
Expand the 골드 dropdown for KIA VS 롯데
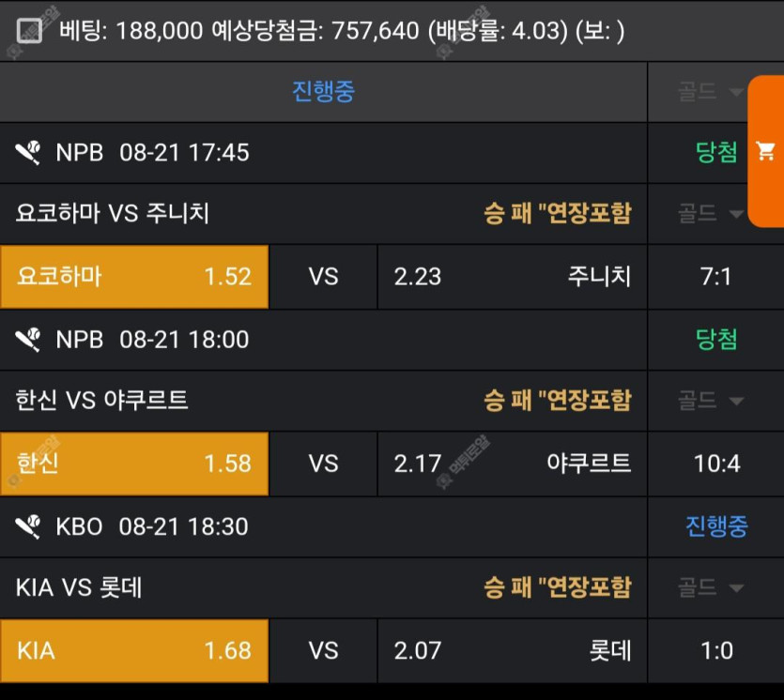(x=711, y=587)
